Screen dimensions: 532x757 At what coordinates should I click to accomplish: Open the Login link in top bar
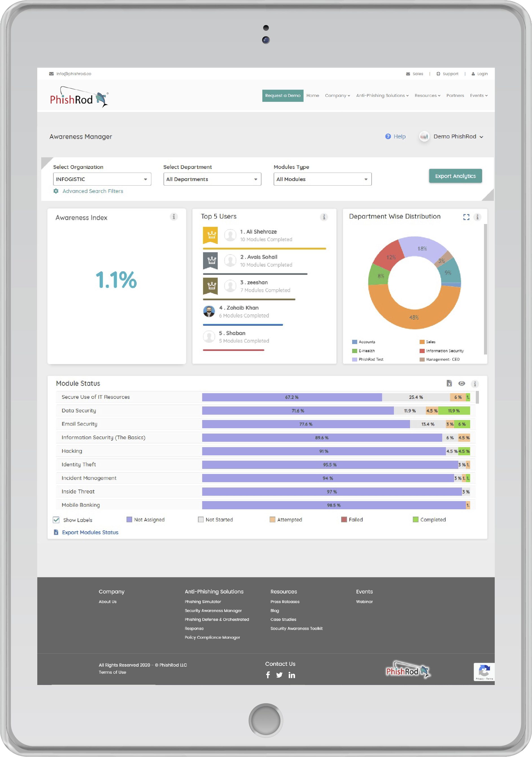(x=483, y=74)
